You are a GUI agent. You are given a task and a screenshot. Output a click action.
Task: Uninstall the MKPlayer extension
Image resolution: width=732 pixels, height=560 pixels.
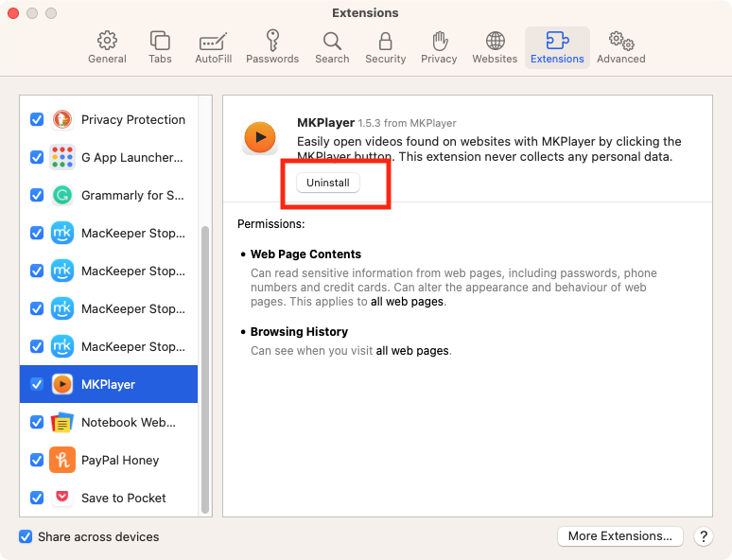point(328,183)
